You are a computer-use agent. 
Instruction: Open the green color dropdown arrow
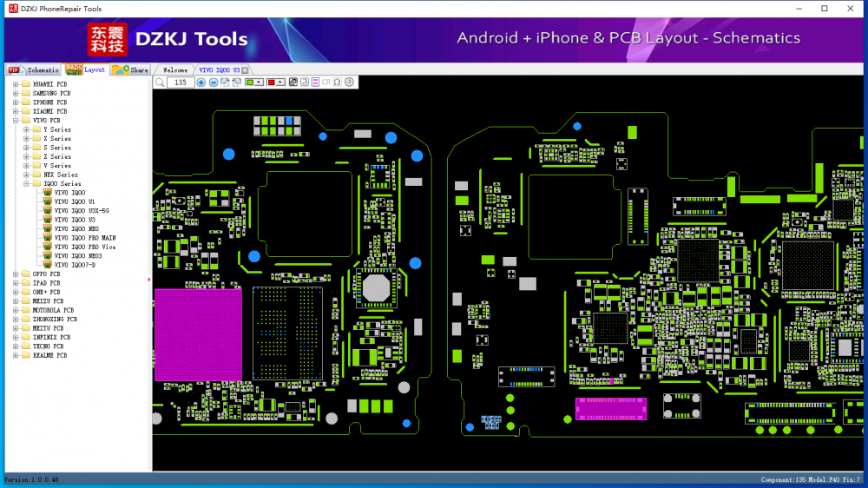[259, 82]
